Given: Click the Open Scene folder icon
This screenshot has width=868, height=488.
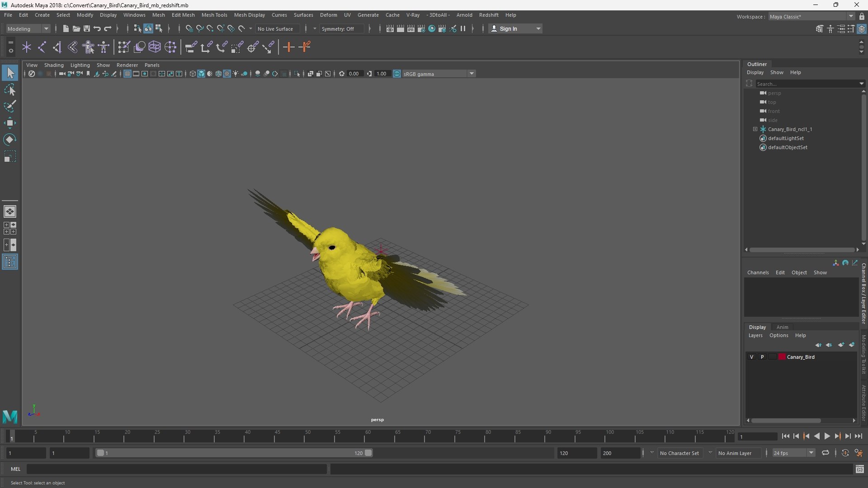Looking at the screenshot, I should tap(76, 28).
